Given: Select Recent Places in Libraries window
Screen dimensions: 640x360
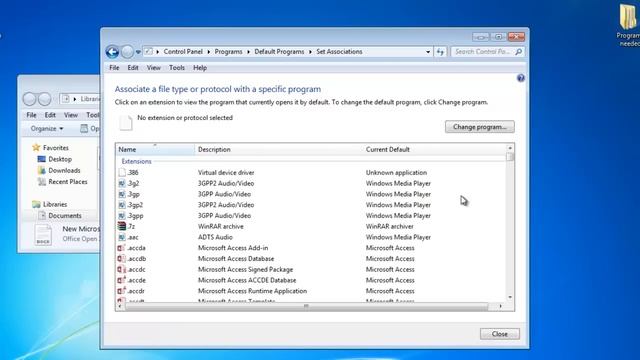Looking at the screenshot, I should coord(68,182).
